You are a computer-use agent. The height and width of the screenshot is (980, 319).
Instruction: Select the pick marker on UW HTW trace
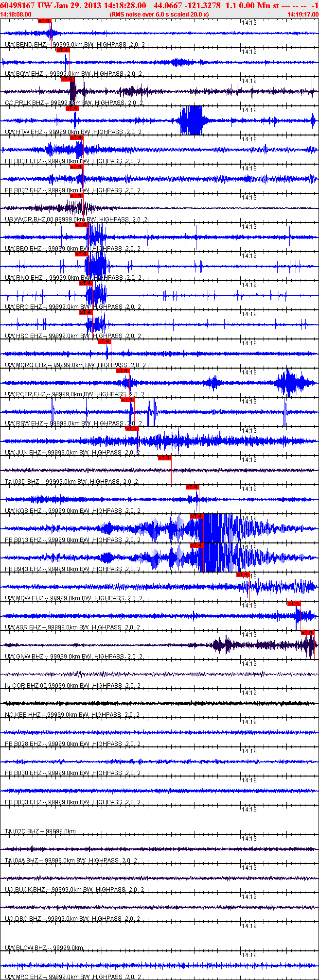pyautogui.click(x=72, y=108)
